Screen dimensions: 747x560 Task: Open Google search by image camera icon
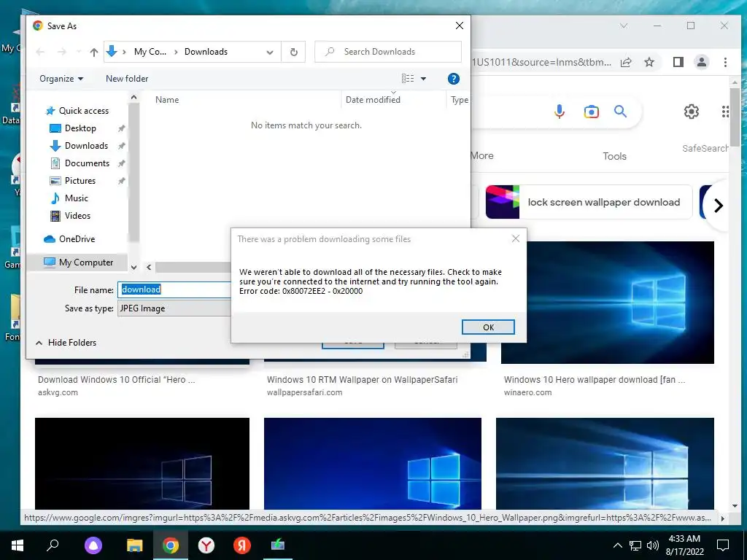[x=591, y=112]
